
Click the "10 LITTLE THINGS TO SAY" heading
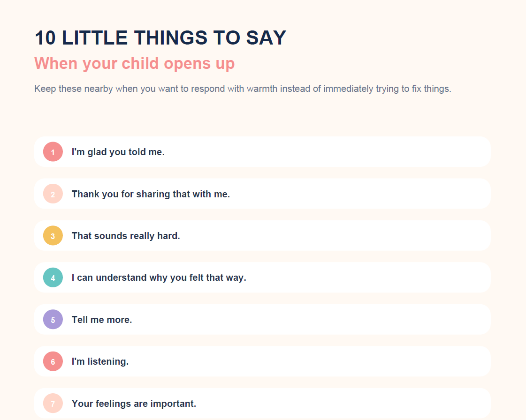[160, 37]
